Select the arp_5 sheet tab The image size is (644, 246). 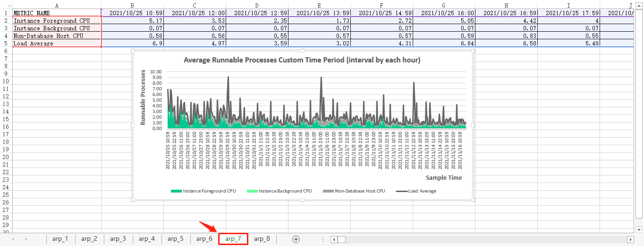pyautogui.click(x=176, y=239)
